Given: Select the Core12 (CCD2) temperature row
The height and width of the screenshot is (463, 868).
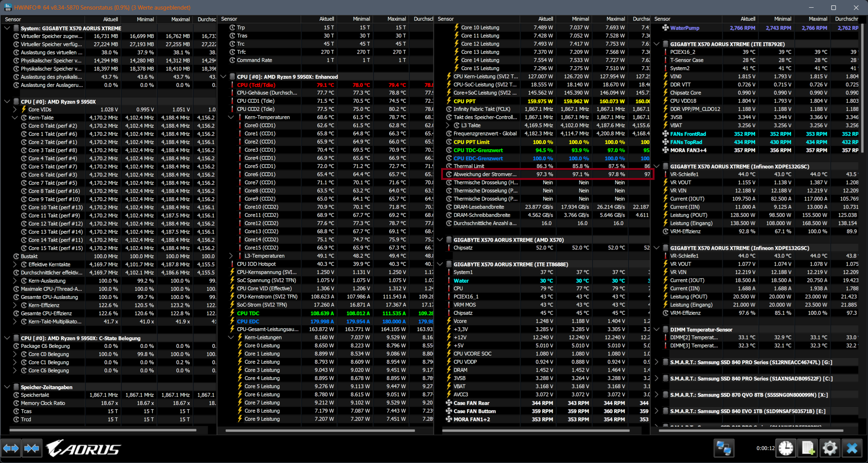Looking at the screenshot, I should click(326, 223).
